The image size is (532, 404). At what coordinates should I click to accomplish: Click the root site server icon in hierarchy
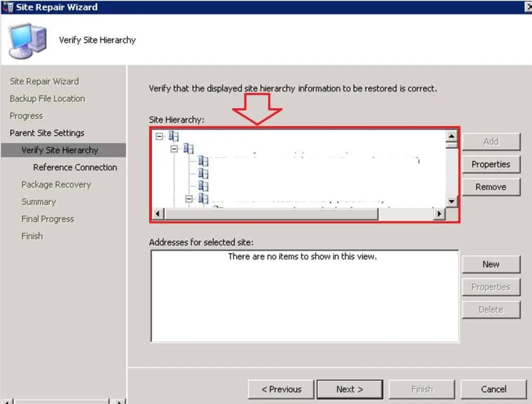[x=174, y=136]
